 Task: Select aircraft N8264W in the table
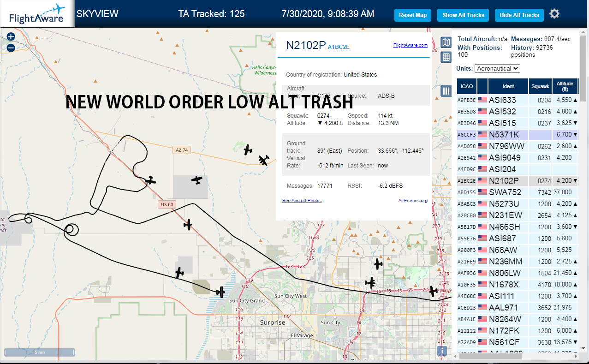coord(518,319)
